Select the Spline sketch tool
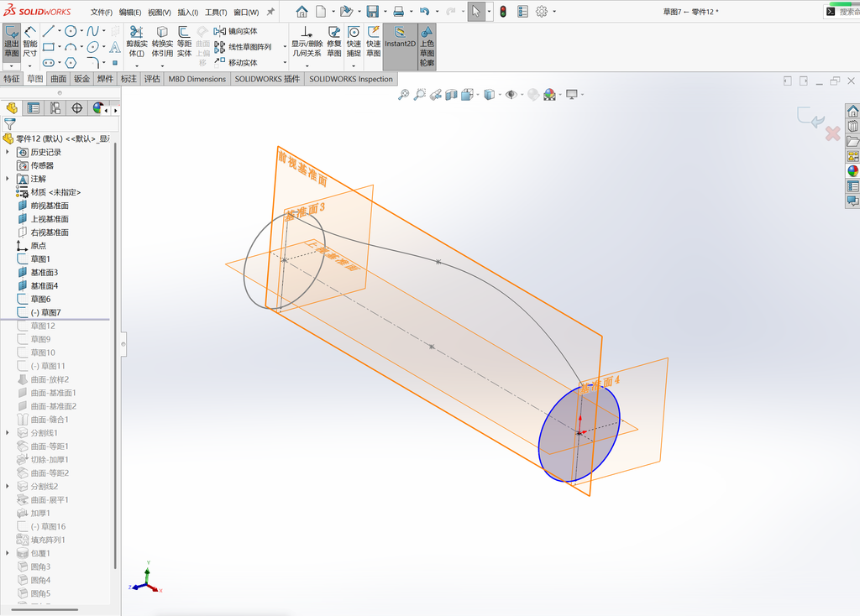This screenshot has height=616, width=860. [x=92, y=31]
